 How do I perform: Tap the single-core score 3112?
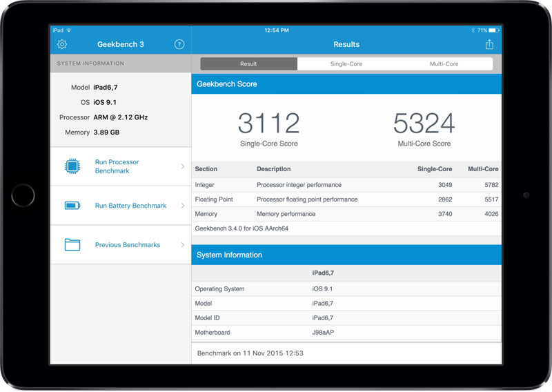(269, 123)
